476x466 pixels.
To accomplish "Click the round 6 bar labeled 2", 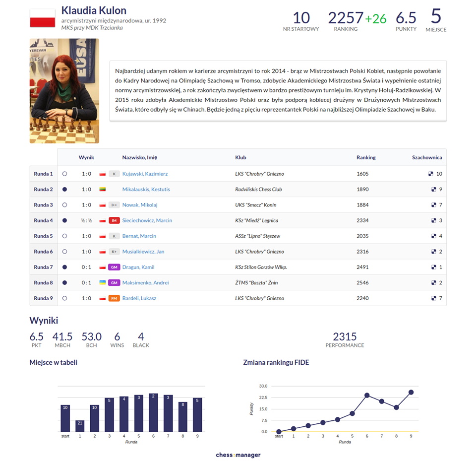I will pos(153,412).
